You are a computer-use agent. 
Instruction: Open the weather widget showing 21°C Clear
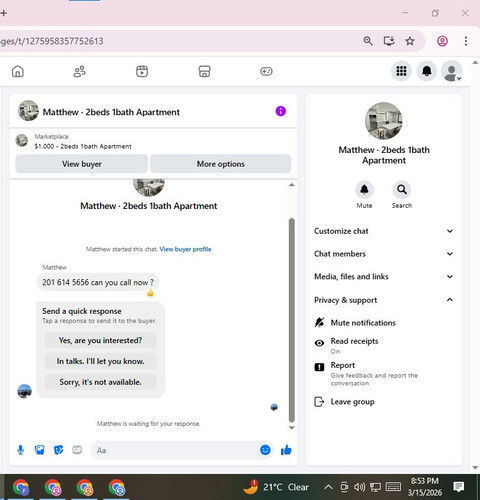(x=276, y=487)
